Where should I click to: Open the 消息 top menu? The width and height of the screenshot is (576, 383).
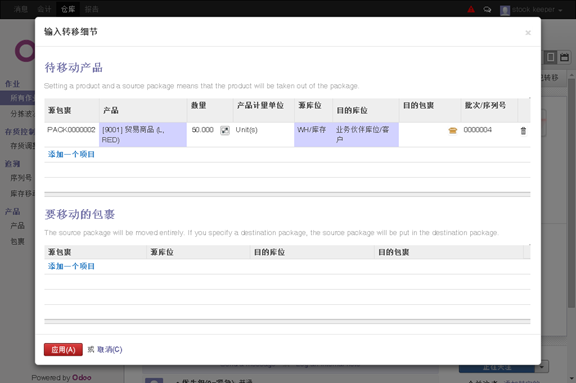(x=21, y=9)
